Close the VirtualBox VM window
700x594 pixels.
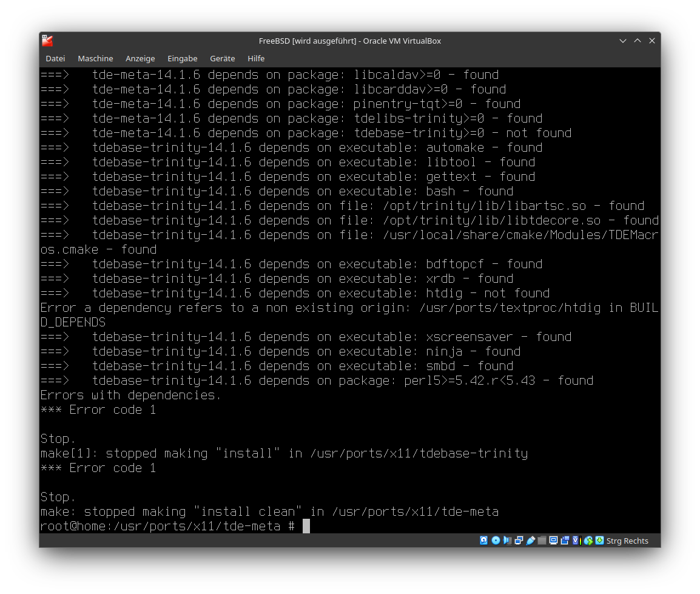(652, 41)
